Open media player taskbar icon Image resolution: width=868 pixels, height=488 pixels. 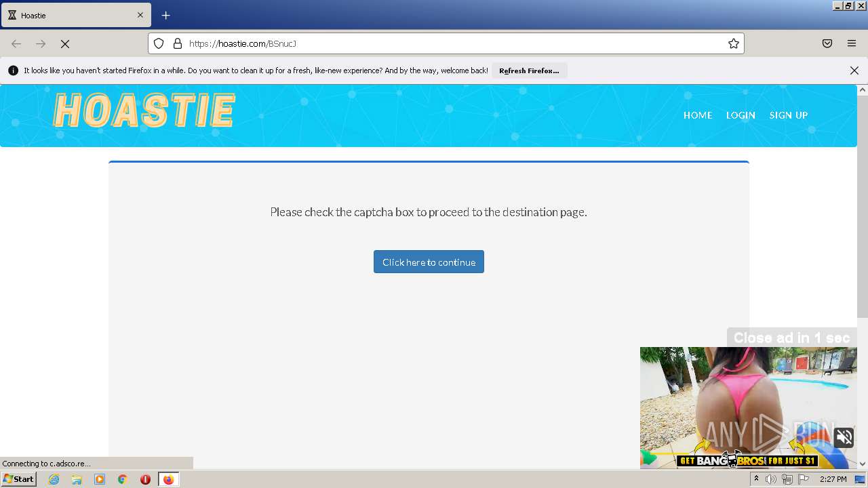click(100, 479)
